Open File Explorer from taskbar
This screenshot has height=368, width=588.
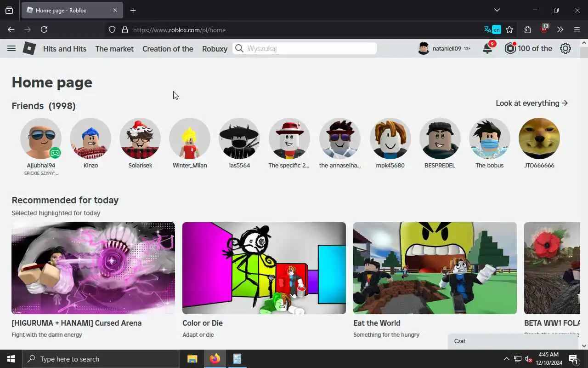tap(192, 359)
